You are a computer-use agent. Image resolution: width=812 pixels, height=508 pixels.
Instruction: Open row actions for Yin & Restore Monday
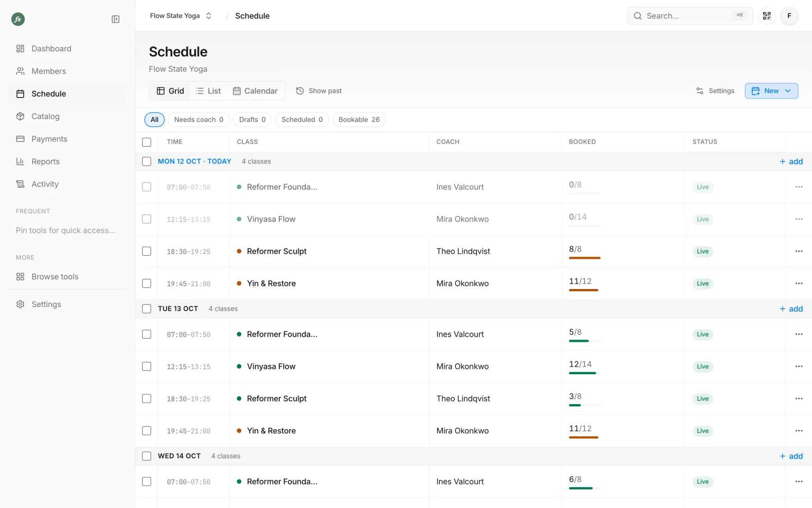(799, 283)
